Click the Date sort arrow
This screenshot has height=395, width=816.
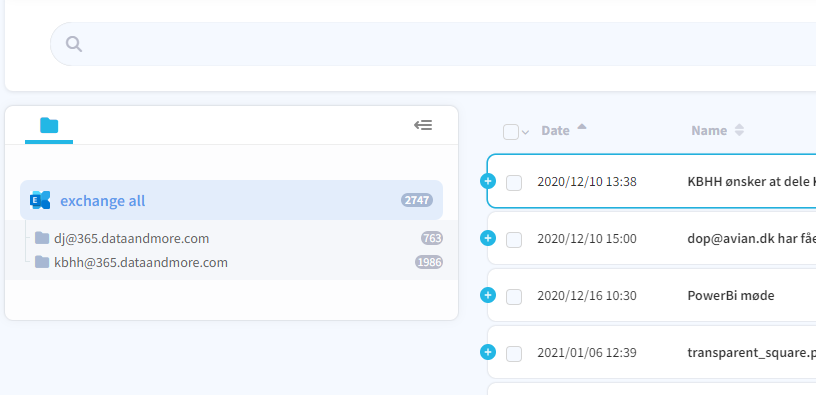click(x=582, y=126)
